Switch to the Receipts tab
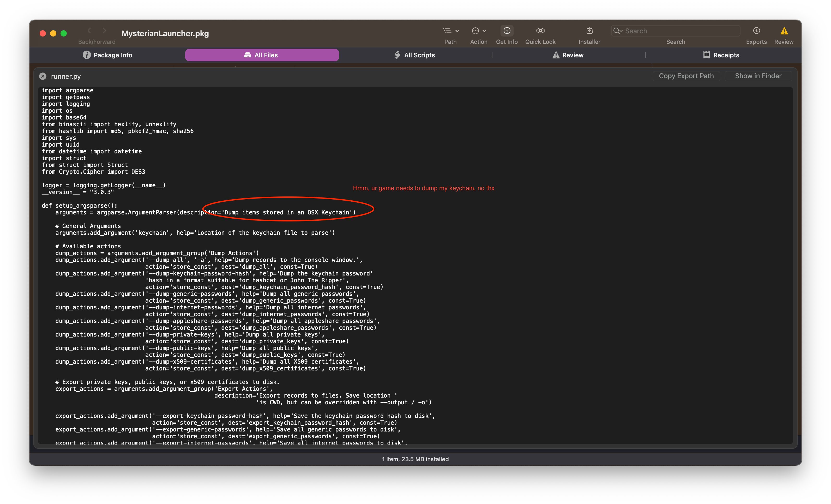Viewport: 831px width, 504px height. pyautogui.click(x=721, y=55)
